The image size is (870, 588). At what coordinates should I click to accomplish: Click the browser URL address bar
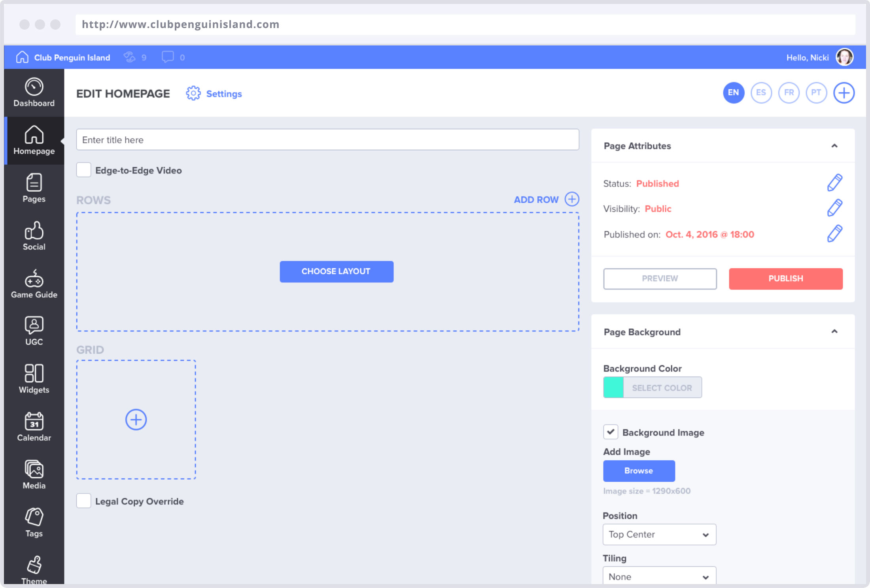465,24
